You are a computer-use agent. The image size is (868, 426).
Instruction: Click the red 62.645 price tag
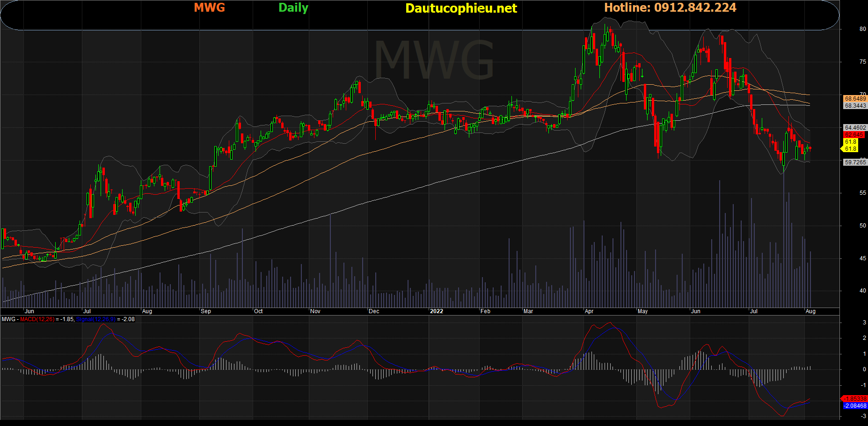click(854, 135)
